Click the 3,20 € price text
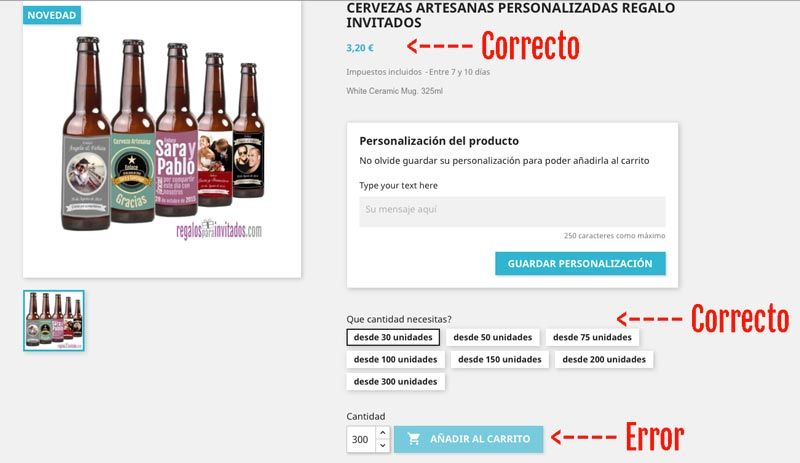Image resolution: width=800 pixels, height=463 pixels. tap(360, 48)
